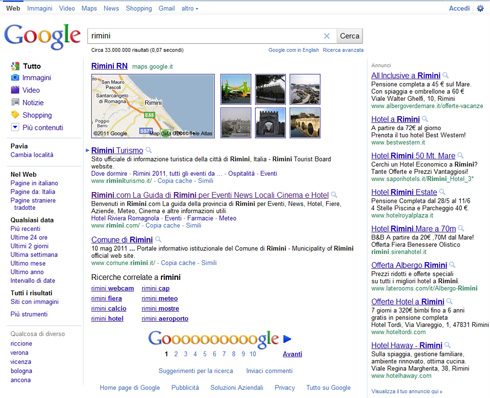This screenshot has height=398, width=490.
Task: Clear the search box with X icon
Action: point(327,36)
